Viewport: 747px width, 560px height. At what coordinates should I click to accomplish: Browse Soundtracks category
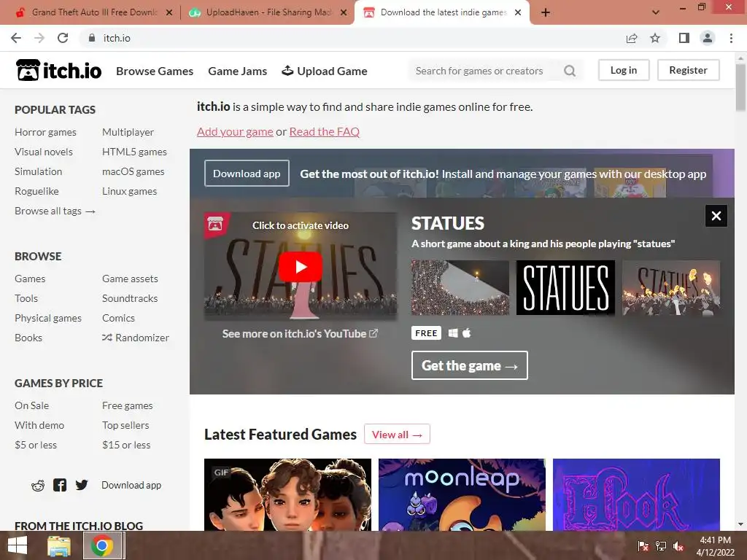(x=130, y=298)
